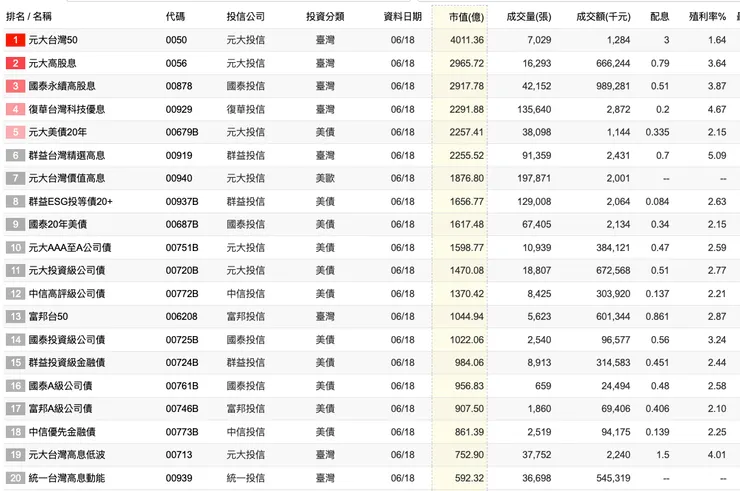Viewport: 740px width, 491px height.
Task: Click the gray rank 10 badge
Action: [x=15, y=247]
